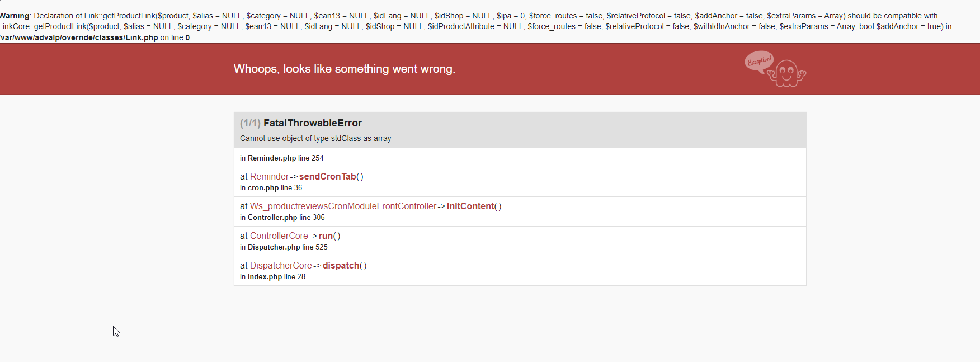Click the "Whoops, looks like something went wrong" heading
This screenshot has height=362, width=980.
344,69
